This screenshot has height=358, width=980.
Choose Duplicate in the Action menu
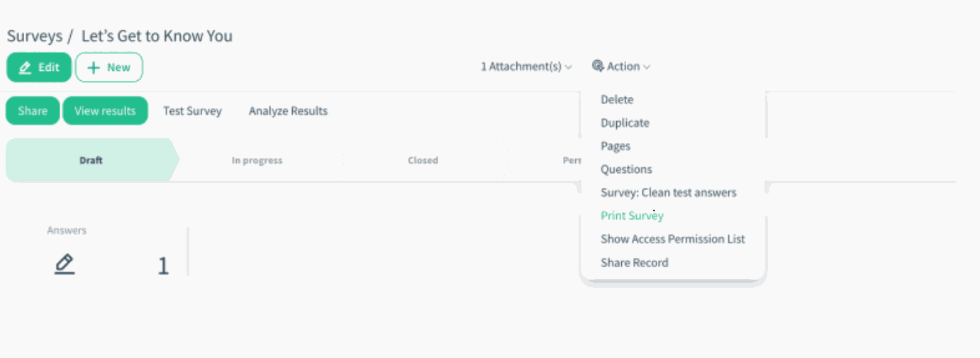625,123
